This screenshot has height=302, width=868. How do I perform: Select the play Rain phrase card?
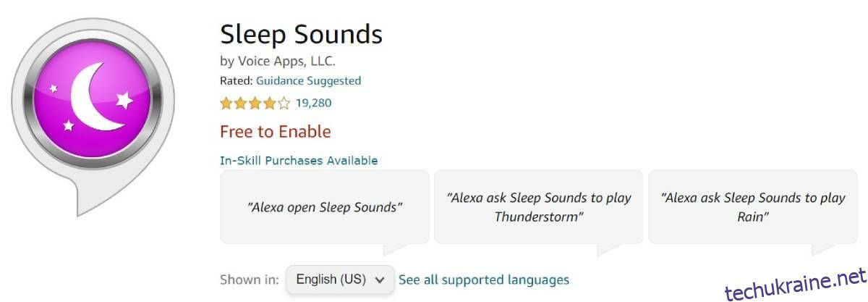(753, 207)
